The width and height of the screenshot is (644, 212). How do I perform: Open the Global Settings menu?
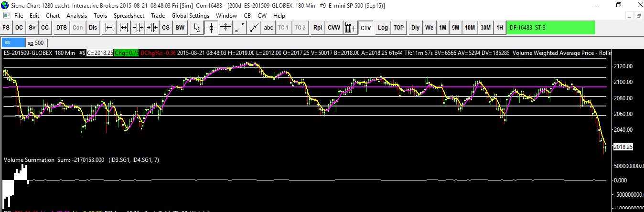click(x=190, y=16)
